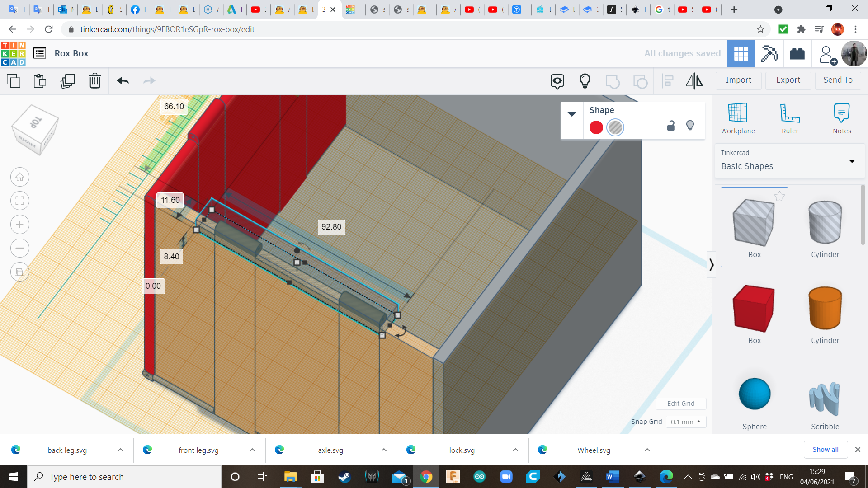Screen dimensions: 868x488
Task: Delete the selected shape with the trash icon
Action: point(95,81)
